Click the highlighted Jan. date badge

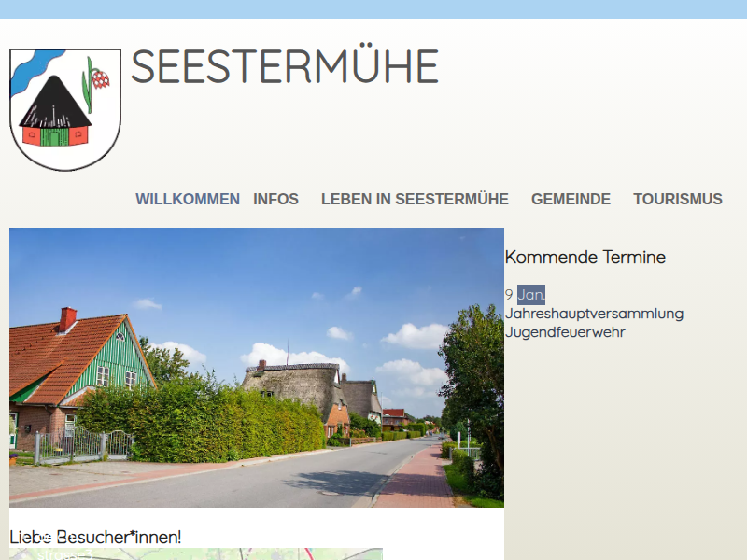click(531, 295)
